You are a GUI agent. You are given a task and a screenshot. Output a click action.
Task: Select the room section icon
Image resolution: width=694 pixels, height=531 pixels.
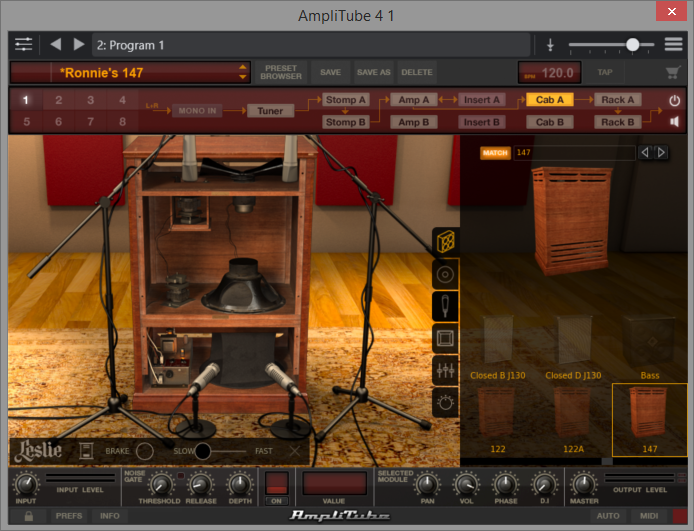click(445, 339)
